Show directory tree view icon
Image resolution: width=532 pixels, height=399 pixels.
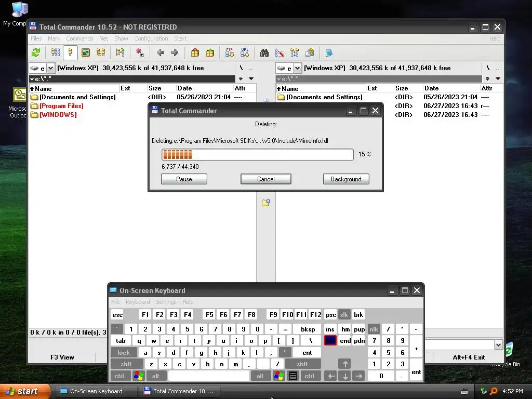(101, 52)
